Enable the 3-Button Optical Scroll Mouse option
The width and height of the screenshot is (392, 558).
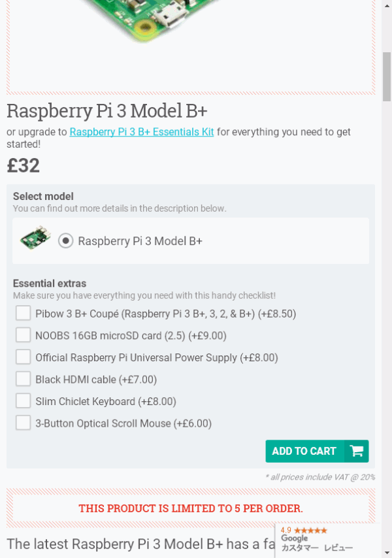click(x=23, y=423)
